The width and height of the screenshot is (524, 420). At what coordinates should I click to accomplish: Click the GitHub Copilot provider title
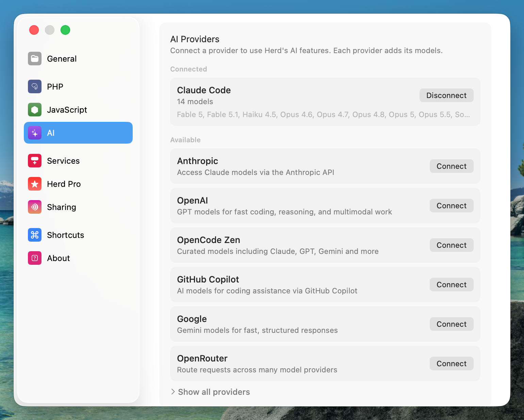pyautogui.click(x=208, y=279)
